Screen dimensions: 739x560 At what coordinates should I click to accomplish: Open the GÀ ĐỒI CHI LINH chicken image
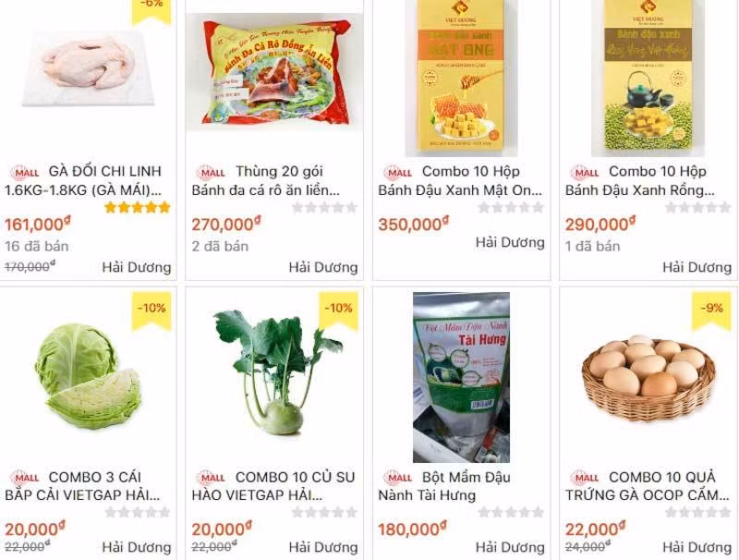tap(89, 68)
